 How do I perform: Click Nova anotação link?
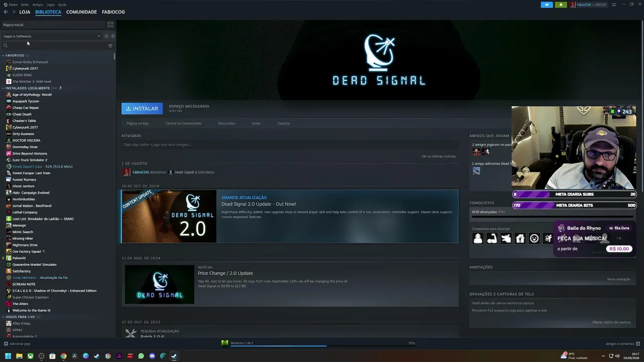pos(619,279)
